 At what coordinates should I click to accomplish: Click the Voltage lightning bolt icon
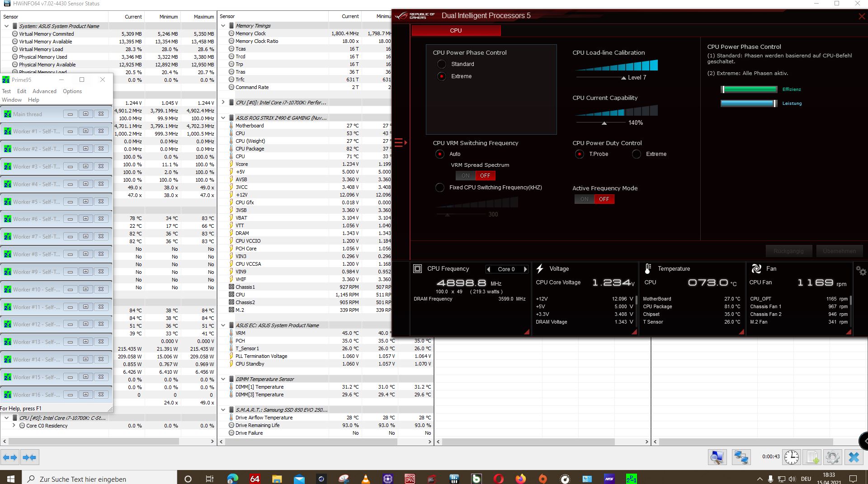[540, 268]
